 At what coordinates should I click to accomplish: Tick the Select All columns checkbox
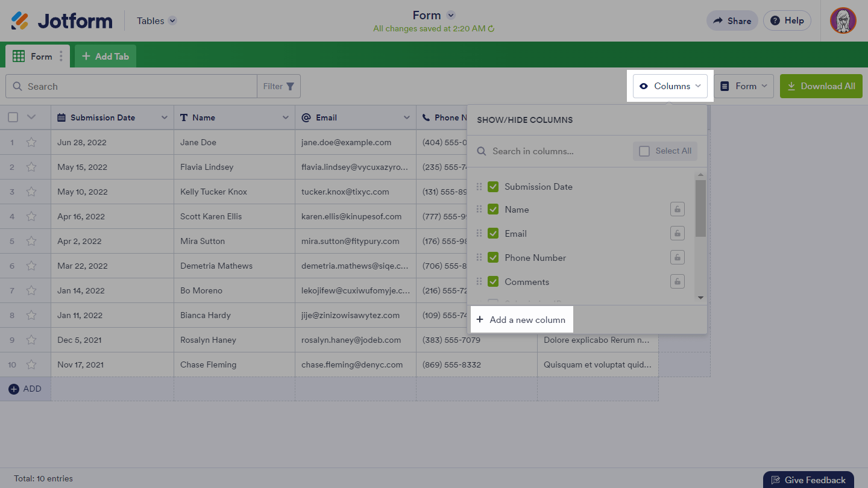coord(644,151)
